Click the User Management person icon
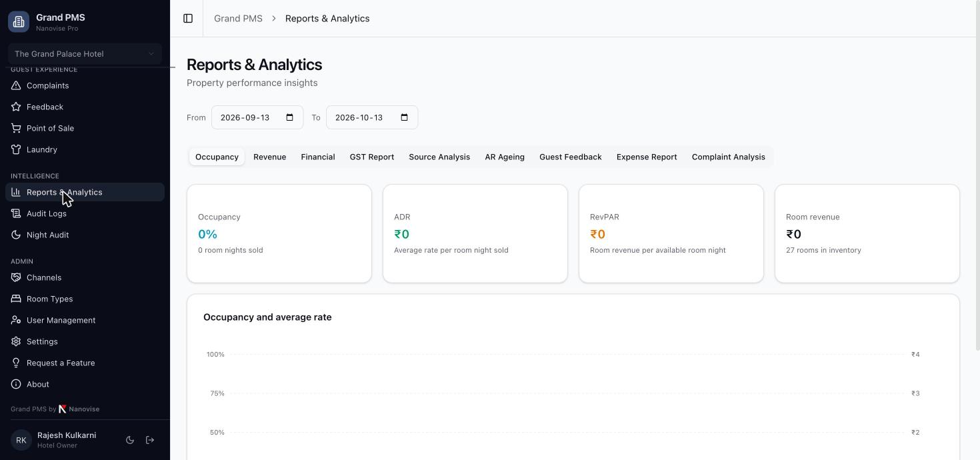 pos(16,320)
